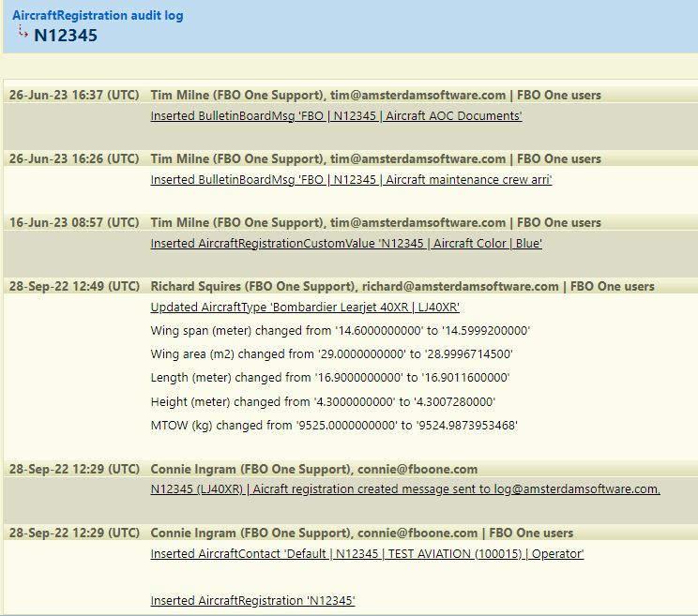The width and height of the screenshot is (698, 616).
Task: Select the 26-Jun-23 16:37 (UTC) timestamp
Action: pos(74,96)
